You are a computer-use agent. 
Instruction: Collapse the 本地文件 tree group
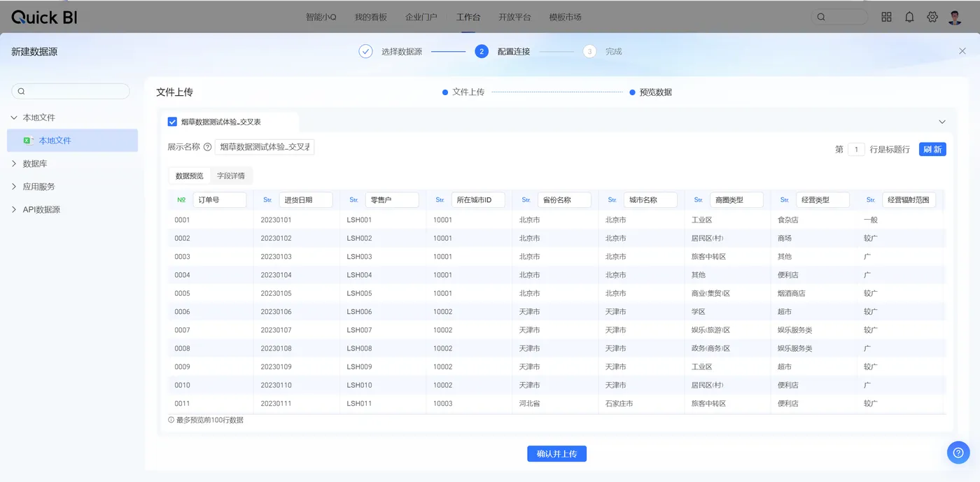(x=15, y=118)
